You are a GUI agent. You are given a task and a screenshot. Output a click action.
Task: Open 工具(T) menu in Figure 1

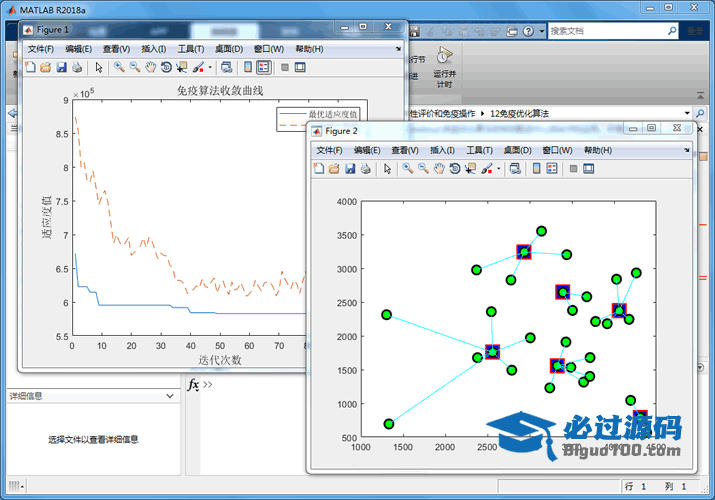tap(191, 49)
